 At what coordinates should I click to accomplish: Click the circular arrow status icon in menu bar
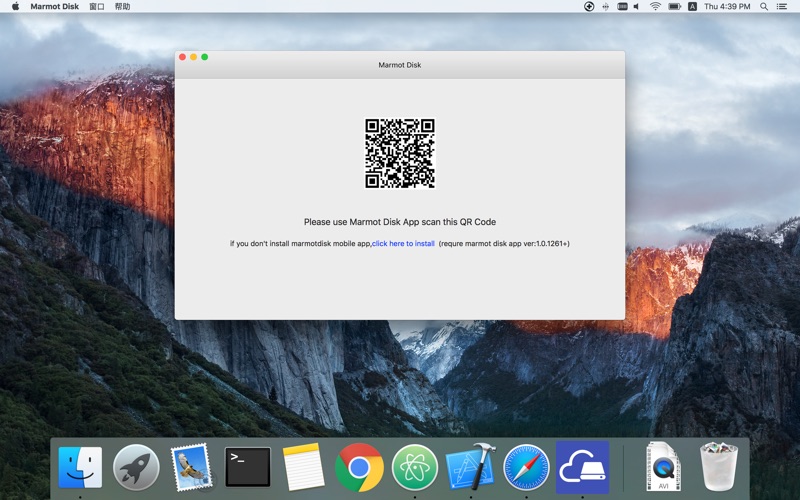point(589,6)
